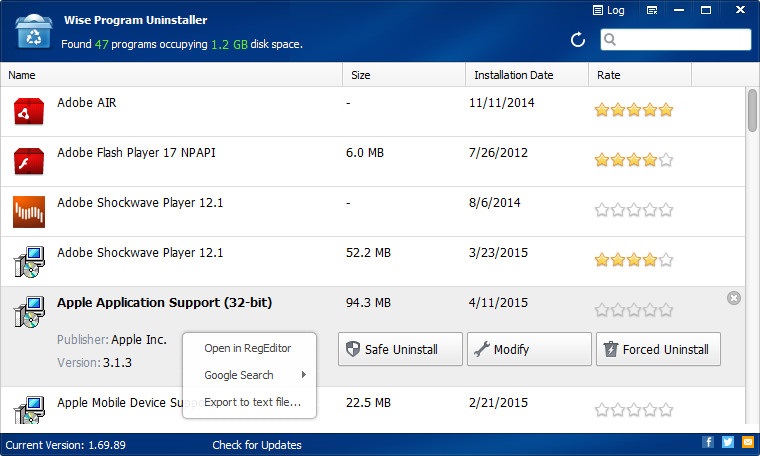Select the Shockwave Player 52.2 MB installer icon

[x=29, y=262]
